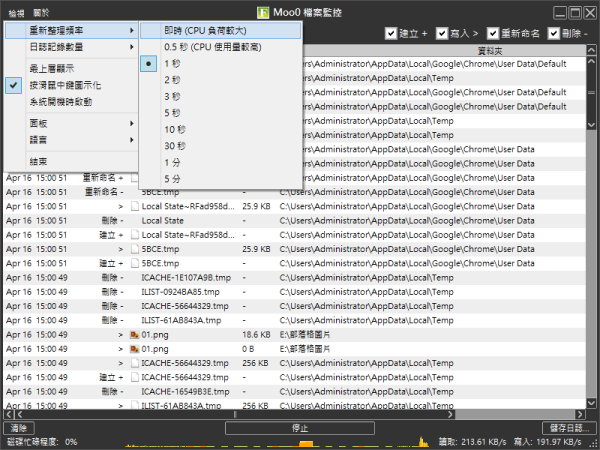
Task: Open the 關於 menu in menu bar
Action: tap(41, 12)
